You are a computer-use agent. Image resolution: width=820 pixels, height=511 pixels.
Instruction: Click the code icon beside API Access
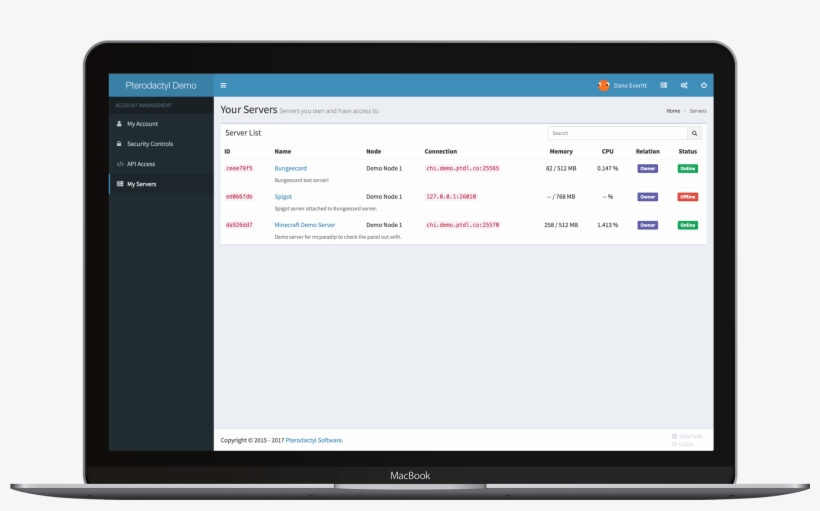click(120, 164)
